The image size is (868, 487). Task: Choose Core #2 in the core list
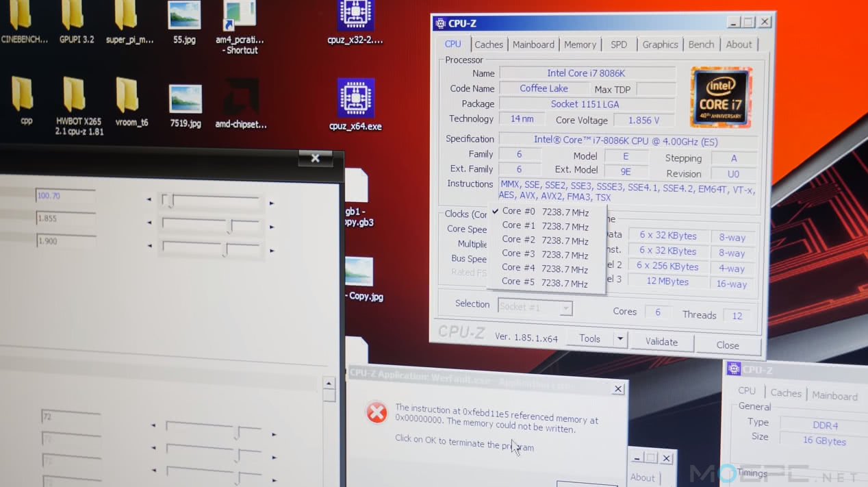tap(546, 240)
